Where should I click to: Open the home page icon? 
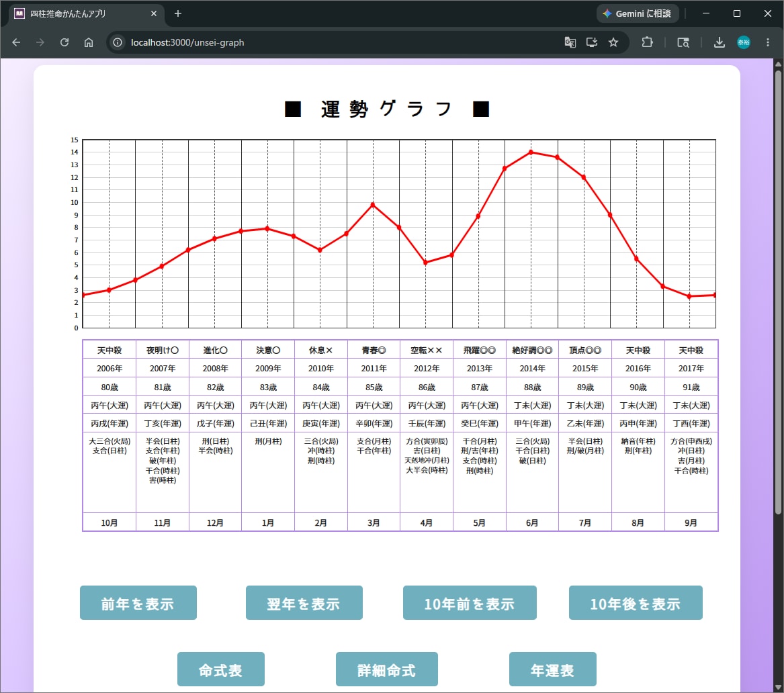89,42
